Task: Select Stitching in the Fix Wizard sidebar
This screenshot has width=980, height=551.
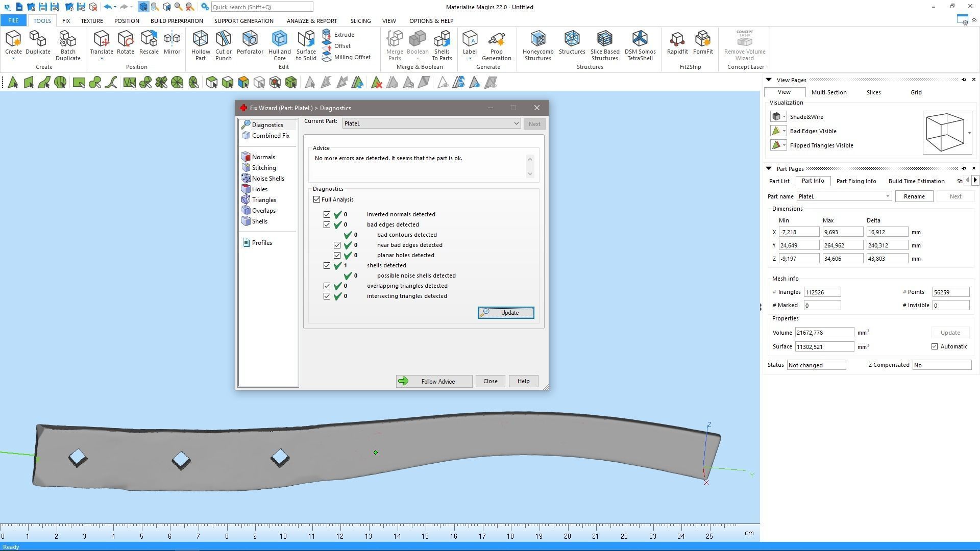Action: (x=263, y=168)
